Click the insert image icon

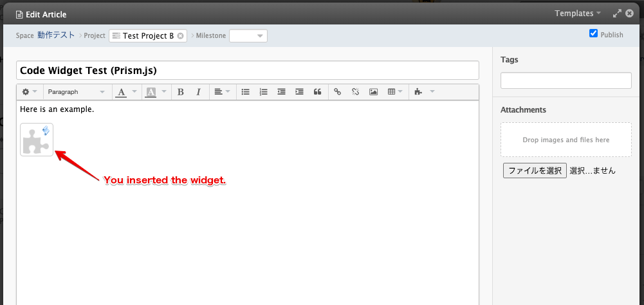pyautogui.click(x=373, y=92)
